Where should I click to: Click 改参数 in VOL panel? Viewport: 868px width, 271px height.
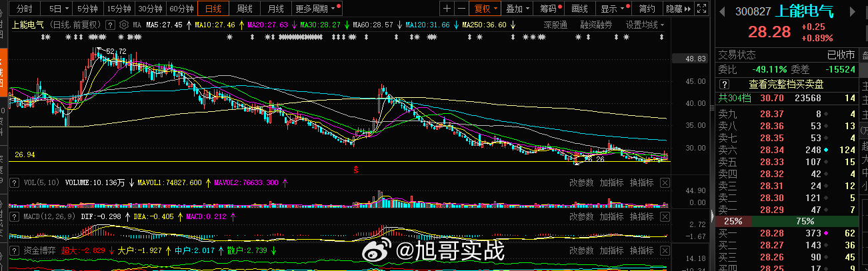pos(581,181)
